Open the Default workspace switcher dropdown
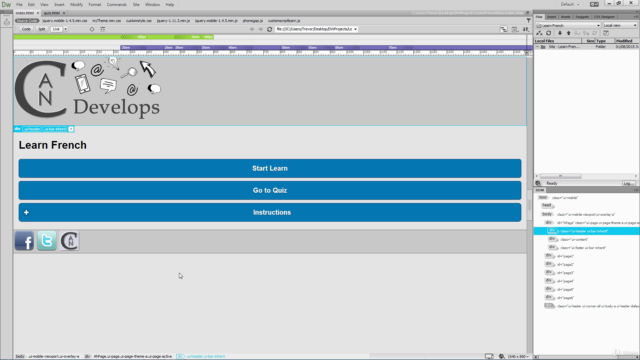This screenshot has height=360, width=640. pos(570,4)
